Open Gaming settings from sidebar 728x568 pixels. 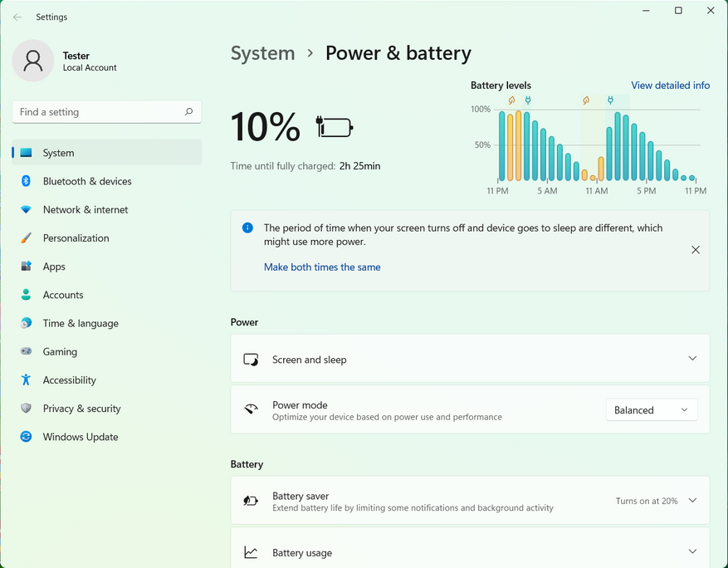60,352
